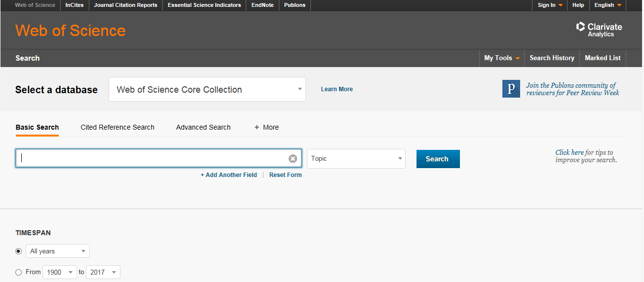Expand the My Tools menu
Image resolution: width=644 pixels, height=282 pixels.
(x=502, y=58)
